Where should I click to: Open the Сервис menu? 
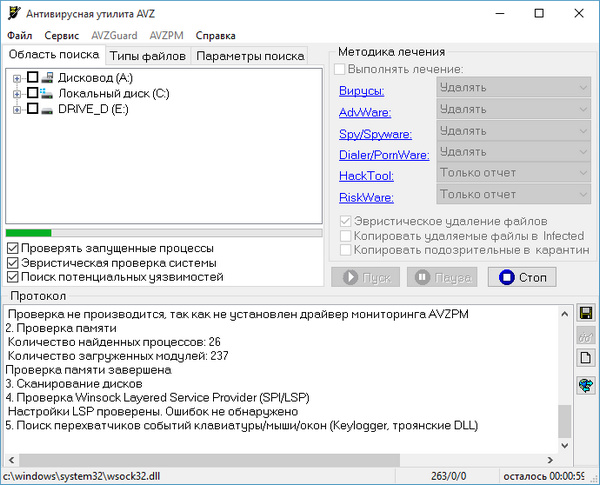[x=62, y=35]
